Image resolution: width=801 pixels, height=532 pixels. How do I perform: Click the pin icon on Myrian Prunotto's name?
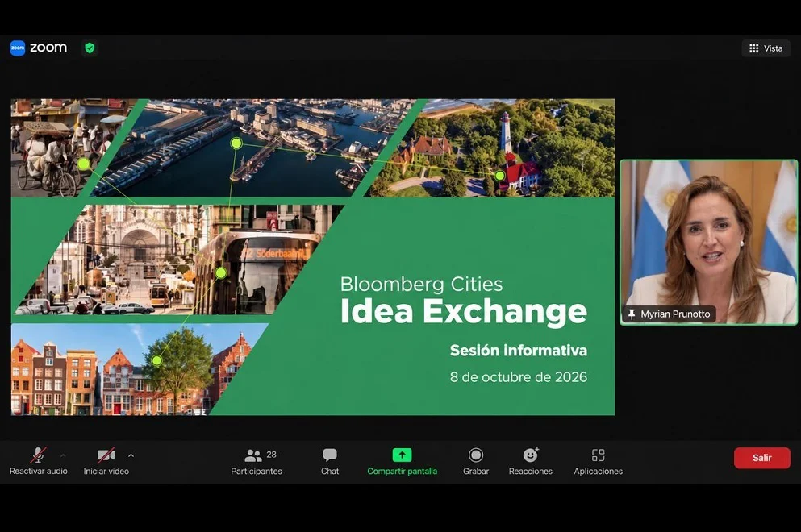tap(632, 314)
